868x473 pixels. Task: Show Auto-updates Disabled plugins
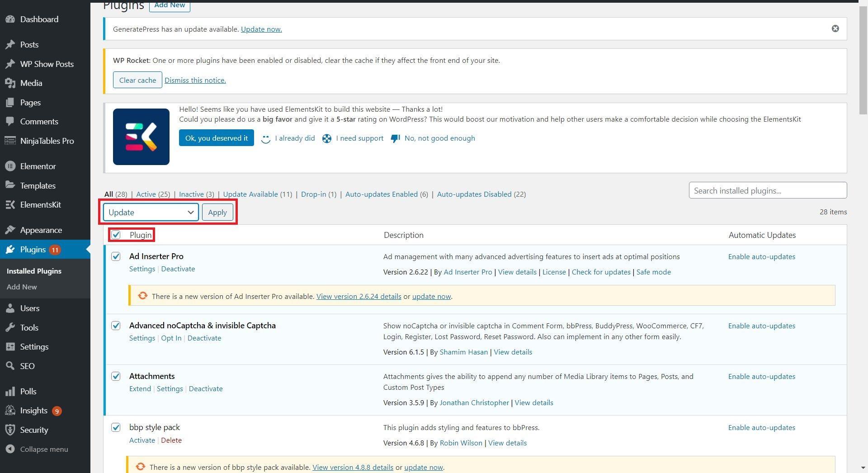click(x=474, y=194)
